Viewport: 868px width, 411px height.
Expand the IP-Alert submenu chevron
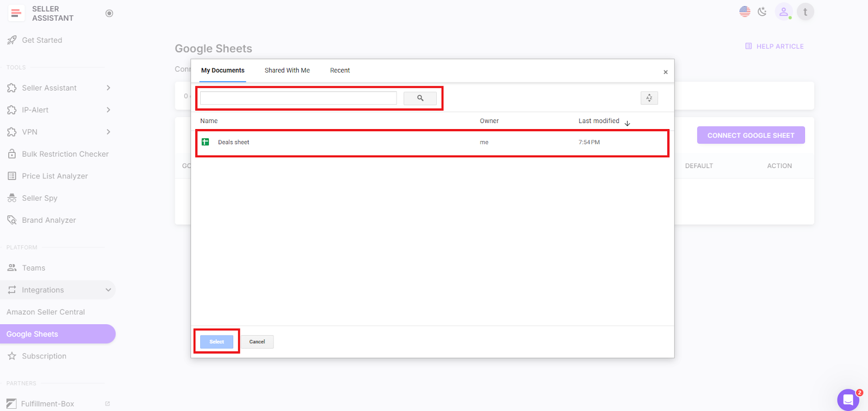pyautogui.click(x=108, y=110)
